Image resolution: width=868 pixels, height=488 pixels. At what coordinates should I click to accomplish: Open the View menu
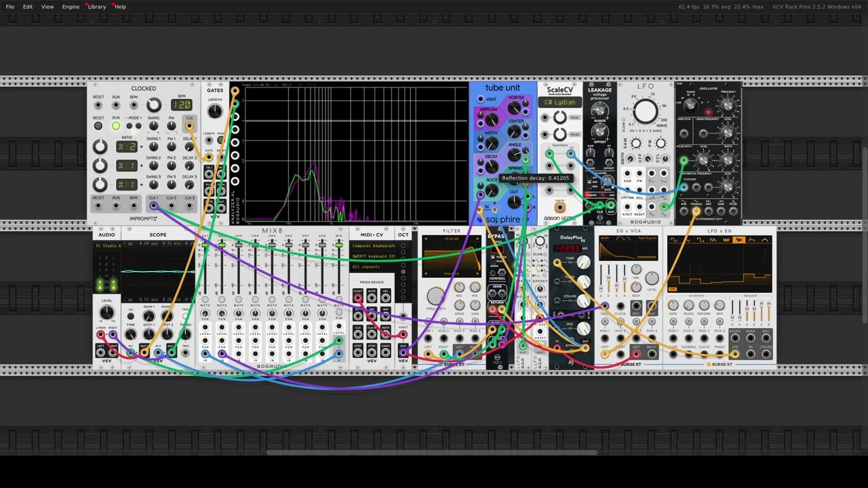(x=47, y=7)
